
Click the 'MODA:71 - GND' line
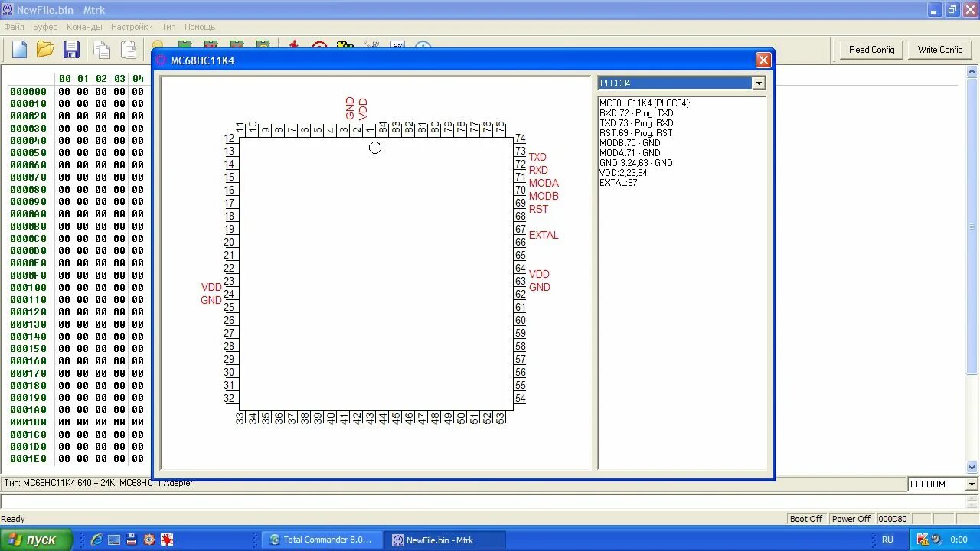629,153
